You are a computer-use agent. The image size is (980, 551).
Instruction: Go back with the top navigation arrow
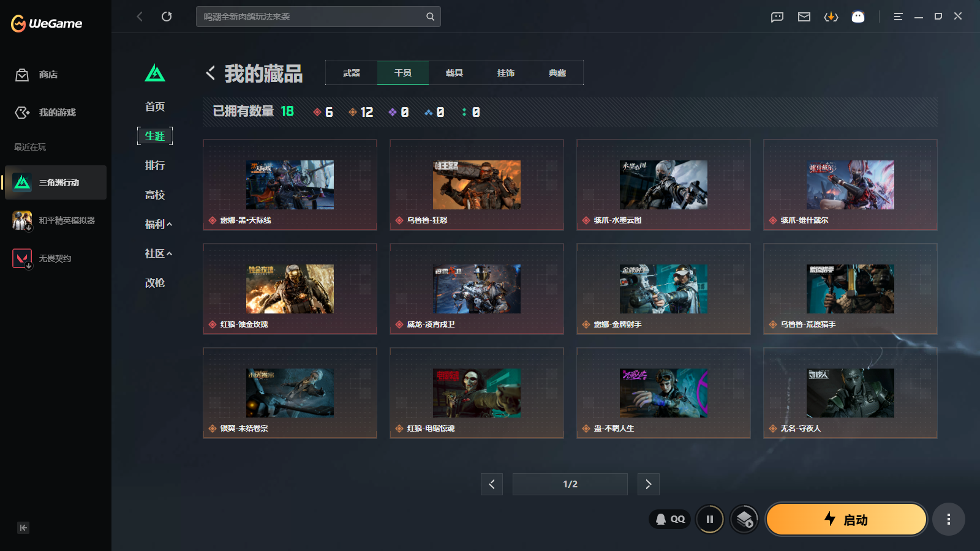point(140,17)
